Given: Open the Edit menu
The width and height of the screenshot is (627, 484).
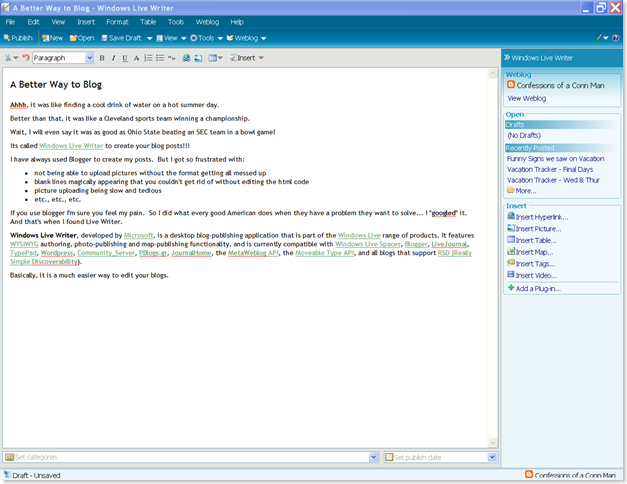Looking at the screenshot, I should coord(33,22).
